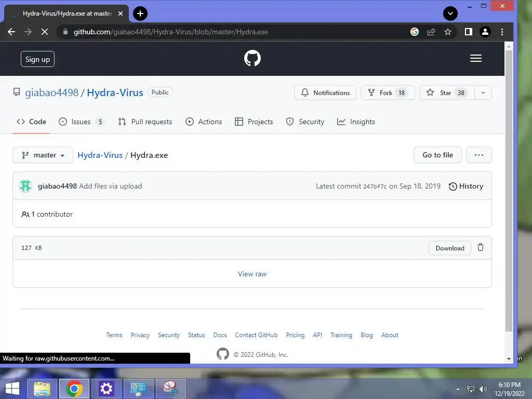Download the Hydra.exe file
Viewport: 532px width, 399px height.
click(450, 248)
